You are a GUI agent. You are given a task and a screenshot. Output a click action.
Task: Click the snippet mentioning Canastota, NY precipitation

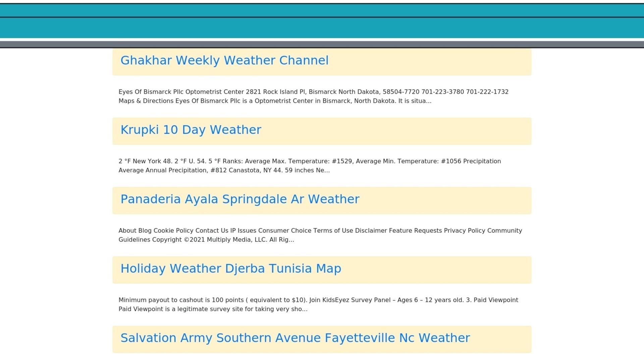tap(310, 166)
